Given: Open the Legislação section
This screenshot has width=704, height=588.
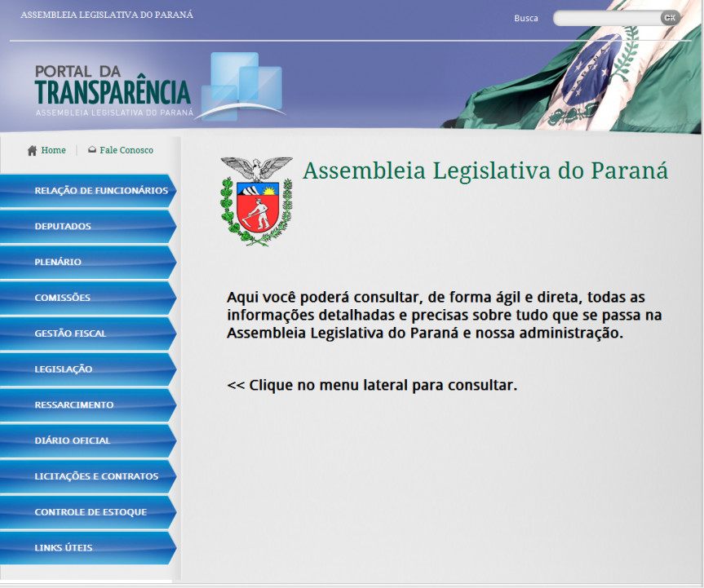Looking at the screenshot, I should (x=64, y=369).
